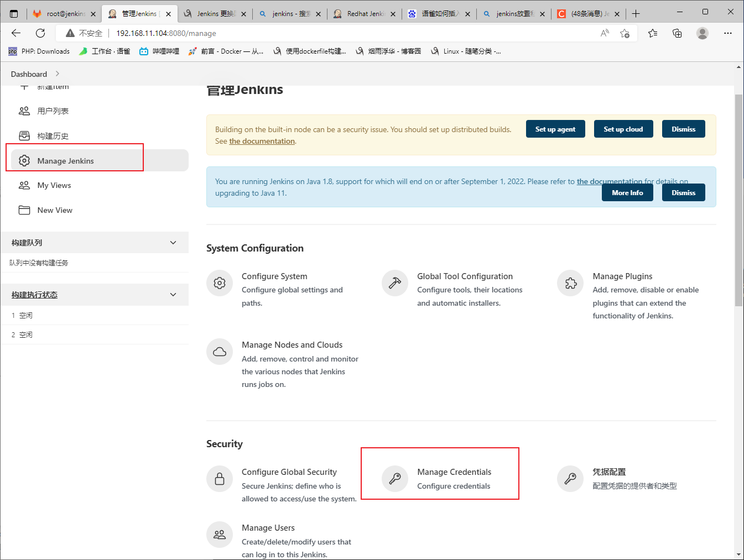Open a new tab with the plus button
The width and height of the screenshot is (744, 560).
(636, 14)
